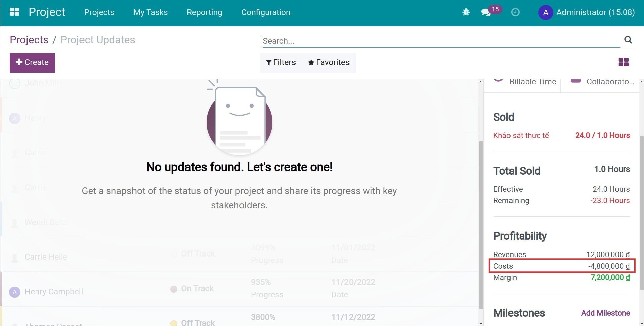
Task: Click the Administrator avatar icon
Action: pyautogui.click(x=545, y=13)
